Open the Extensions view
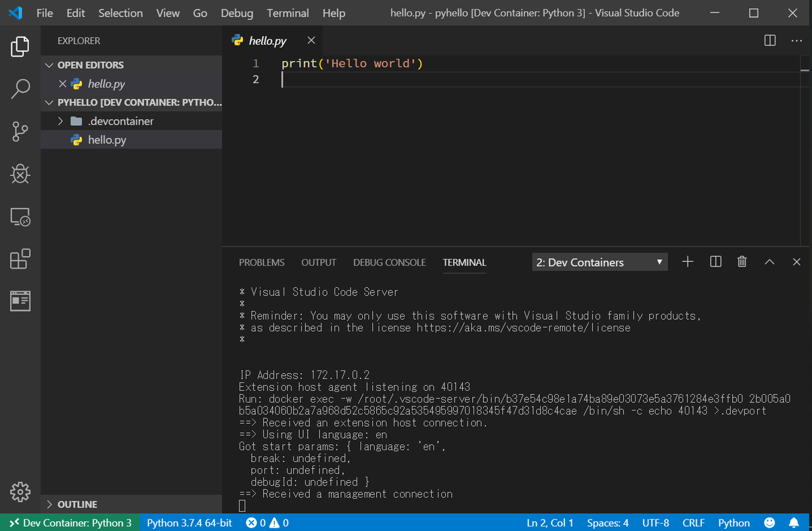Viewport: 812px width, 531px height. (x=20, y=259)
